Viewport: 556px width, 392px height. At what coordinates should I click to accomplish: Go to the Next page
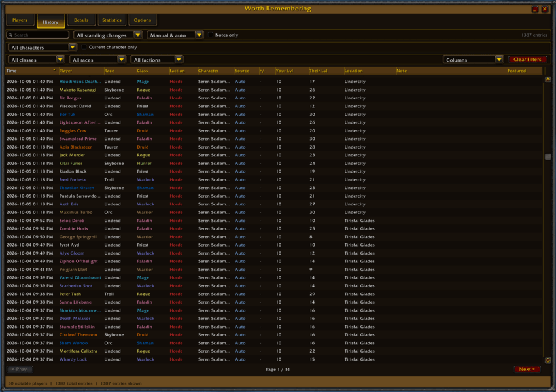point(527,369)
